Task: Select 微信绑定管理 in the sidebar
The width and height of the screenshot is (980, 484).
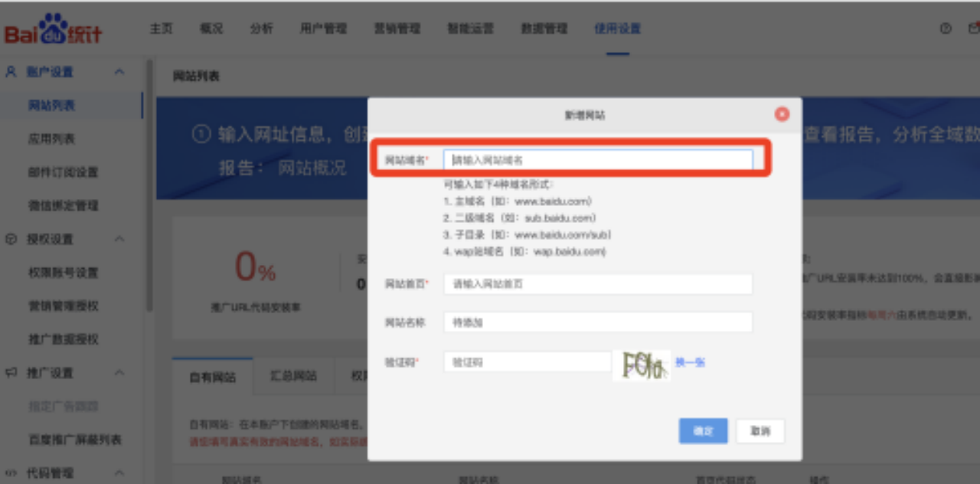Action: [x=63, y=205]
